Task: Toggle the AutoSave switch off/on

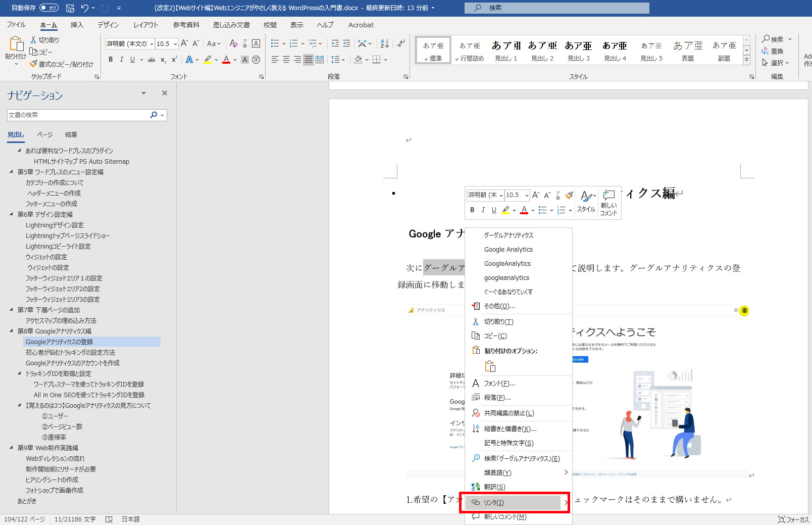Action: pyautogui.click(x=49, y=8)
